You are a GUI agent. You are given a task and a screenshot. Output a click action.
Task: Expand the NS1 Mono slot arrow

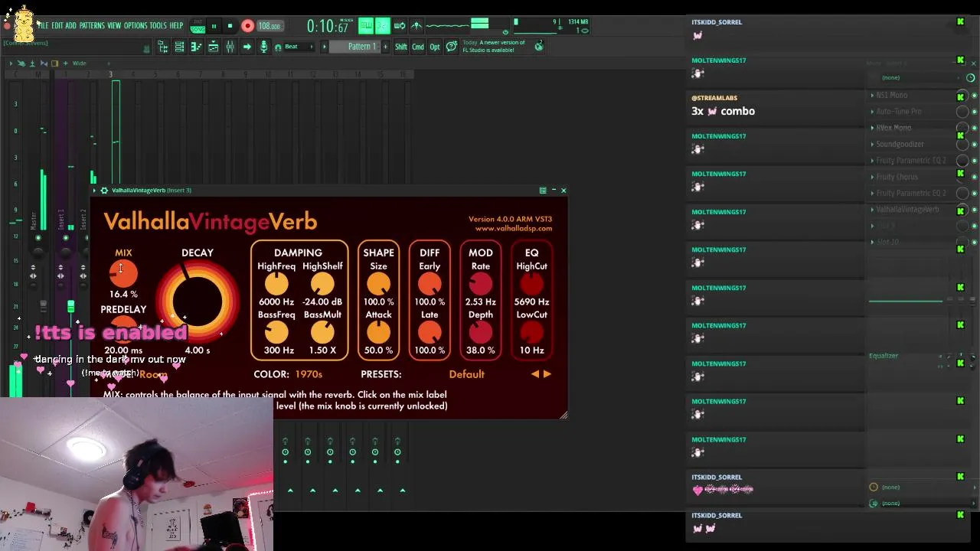coord(872,96)
